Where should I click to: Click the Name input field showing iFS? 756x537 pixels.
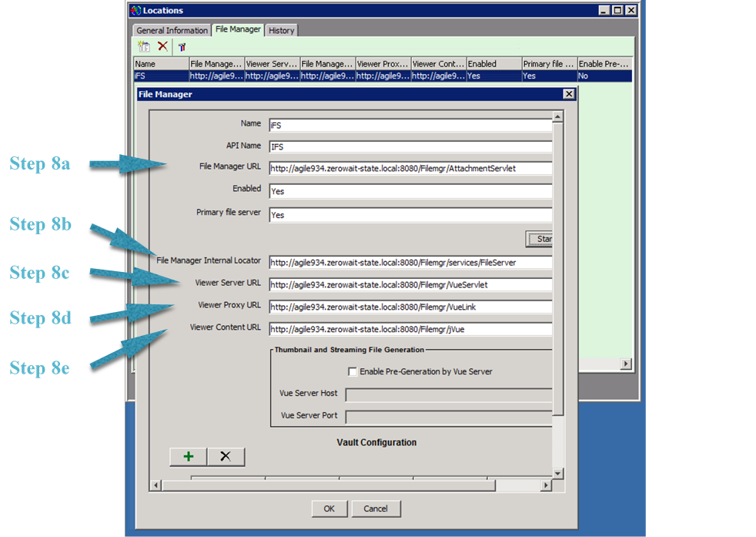tap(408, 124)
